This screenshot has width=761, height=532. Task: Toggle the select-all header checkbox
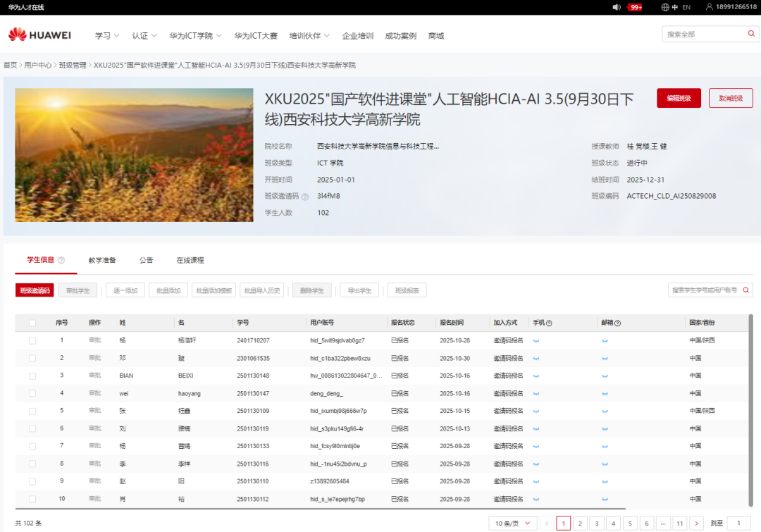point(32,323)
